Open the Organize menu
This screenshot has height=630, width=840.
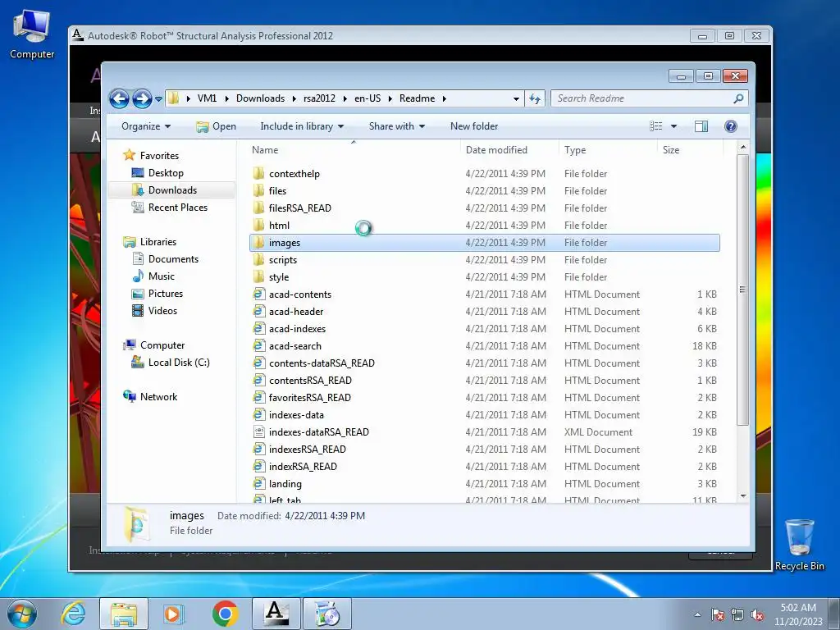tap(146, 126)
